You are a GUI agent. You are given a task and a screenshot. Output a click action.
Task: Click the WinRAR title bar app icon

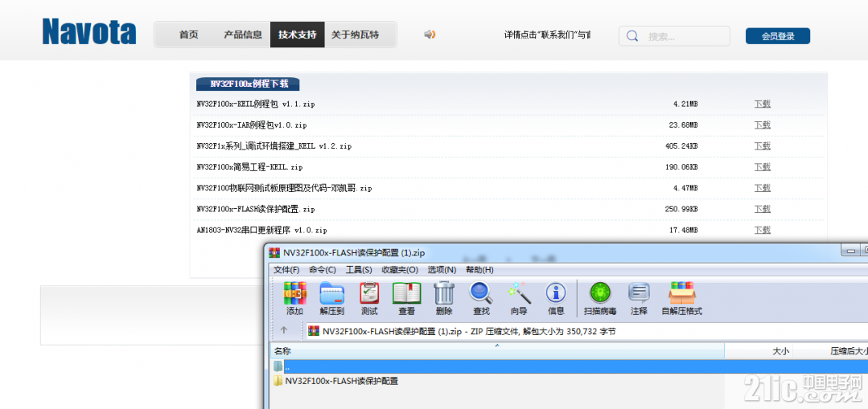click(274, 252)
